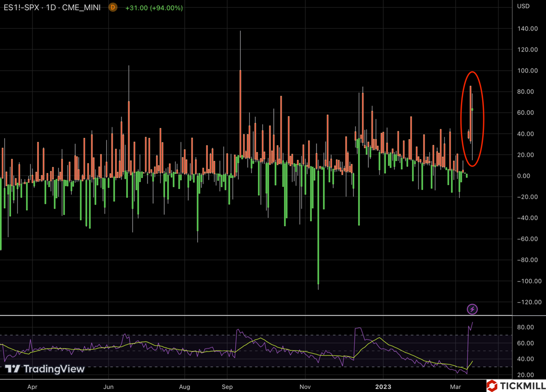Click the orange D data-delay badge

113,7
